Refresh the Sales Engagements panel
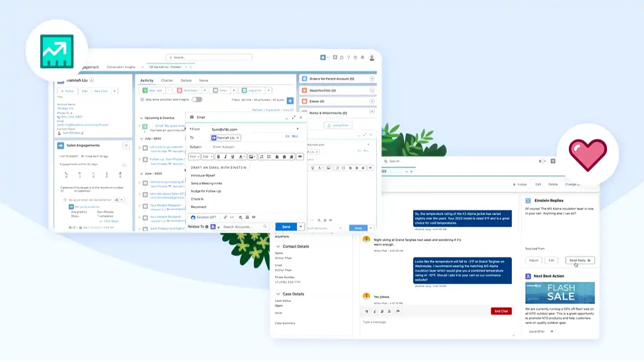 pos(126,145)
